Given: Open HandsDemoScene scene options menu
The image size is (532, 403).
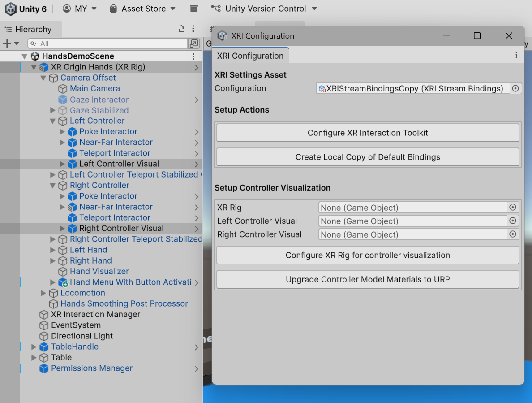Looking at the screenshot, I should point(193,56).
